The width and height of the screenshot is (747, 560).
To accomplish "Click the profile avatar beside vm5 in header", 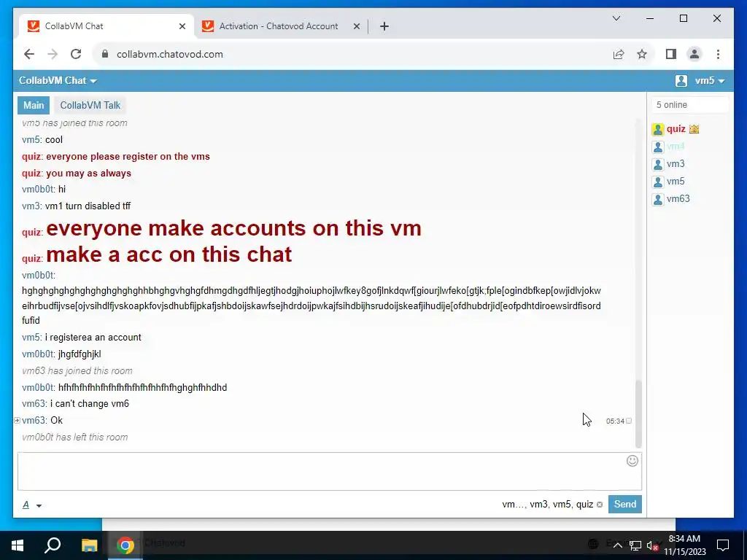I will tap(681, 81).
